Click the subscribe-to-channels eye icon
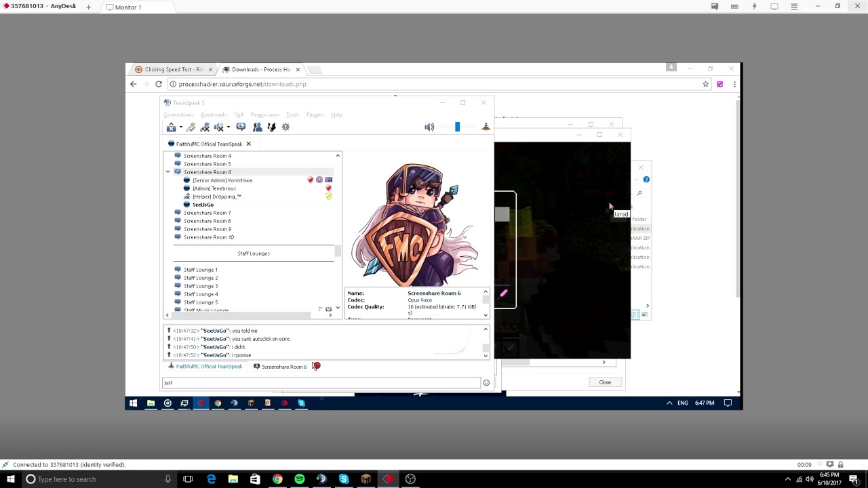Screen dimensions: 868x488 (241, 127)
